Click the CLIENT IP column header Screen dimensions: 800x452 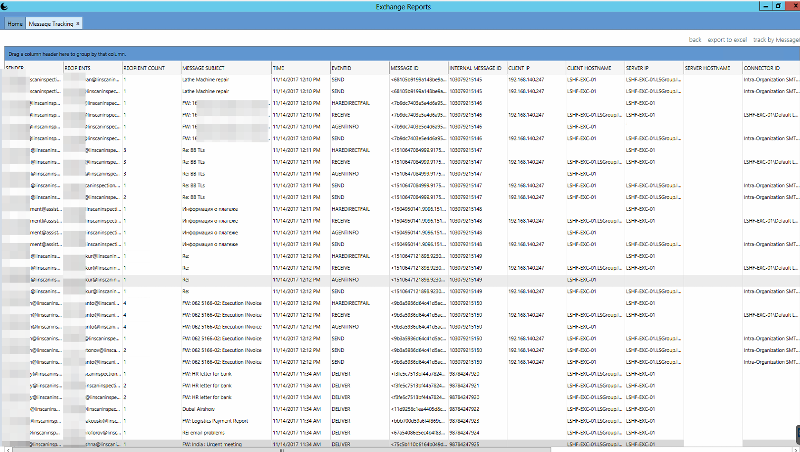pos(520,67)
